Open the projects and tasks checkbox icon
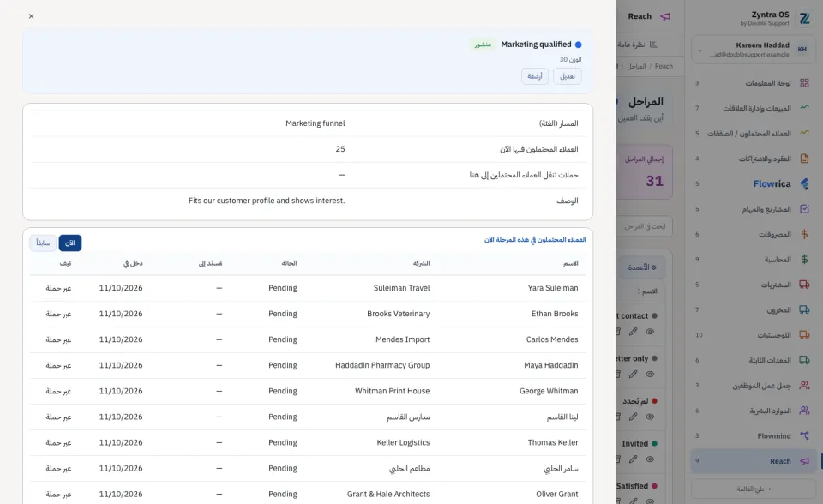 point(804,209)
